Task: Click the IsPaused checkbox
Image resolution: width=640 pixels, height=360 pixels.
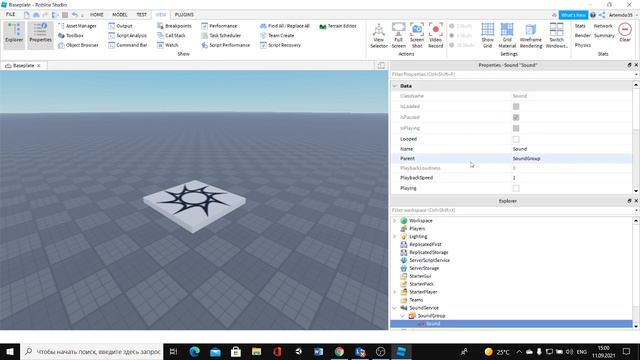Action: [516, 117]
